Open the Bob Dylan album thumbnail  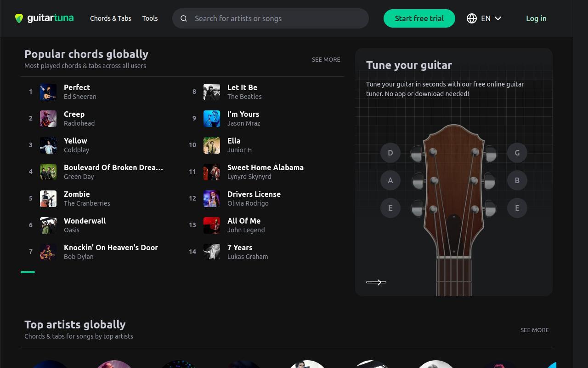48,252
